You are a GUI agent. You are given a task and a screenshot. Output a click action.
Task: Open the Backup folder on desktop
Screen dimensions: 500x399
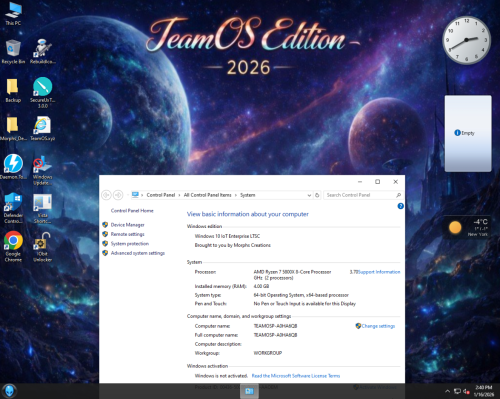(13, 91)
